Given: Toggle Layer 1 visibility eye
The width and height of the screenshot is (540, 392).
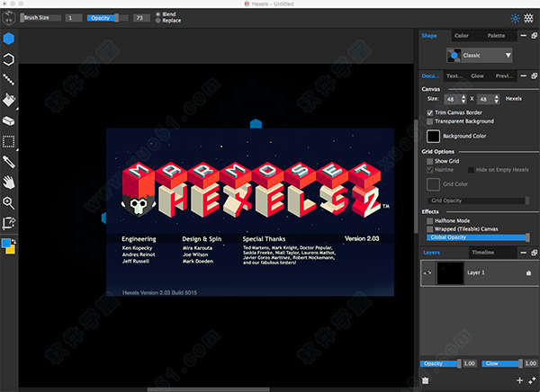Looking at the screenshot, I should tap(427, 273).
